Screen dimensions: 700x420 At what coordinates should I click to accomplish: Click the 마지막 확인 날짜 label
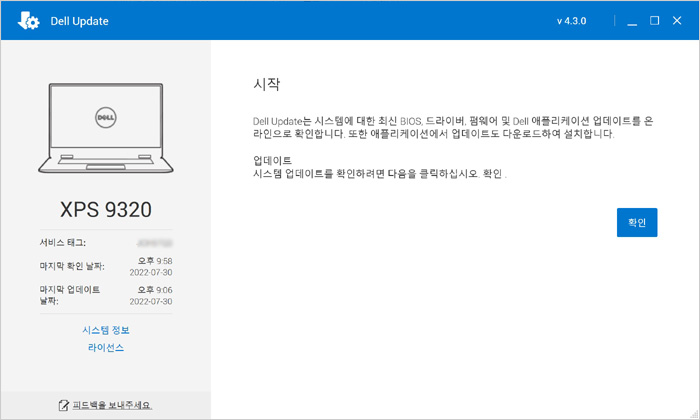point(72,266)
